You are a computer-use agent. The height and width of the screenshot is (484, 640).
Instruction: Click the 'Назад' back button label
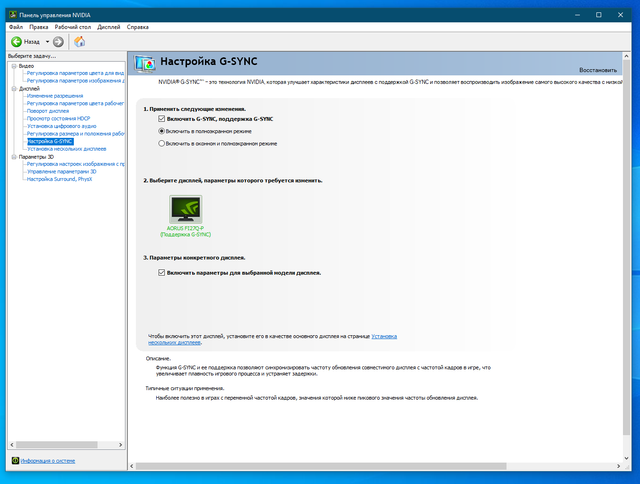coord(32,42)
